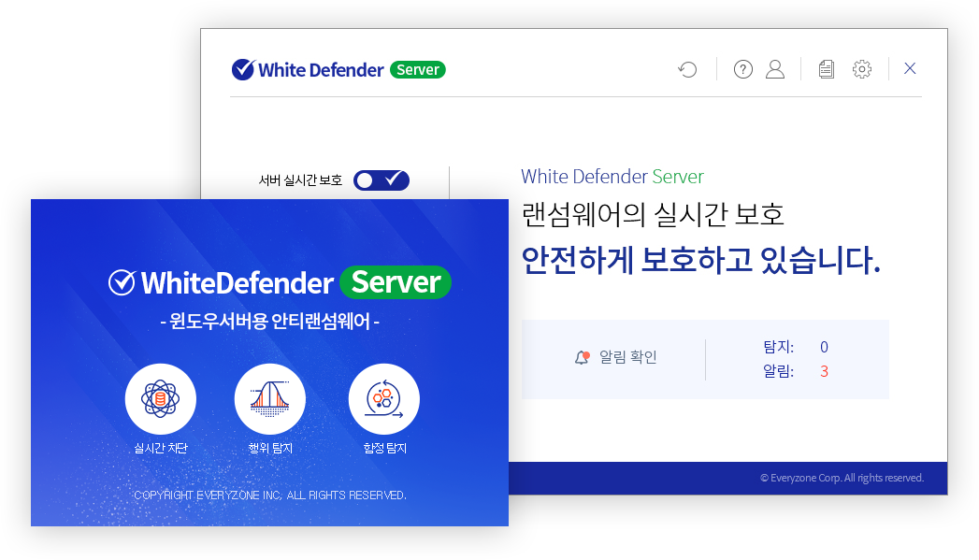This screenshot has height=560, width=979.
Task: Click the WhiteDefender Server splash logo checkmark
Action: tap(122, 283)
